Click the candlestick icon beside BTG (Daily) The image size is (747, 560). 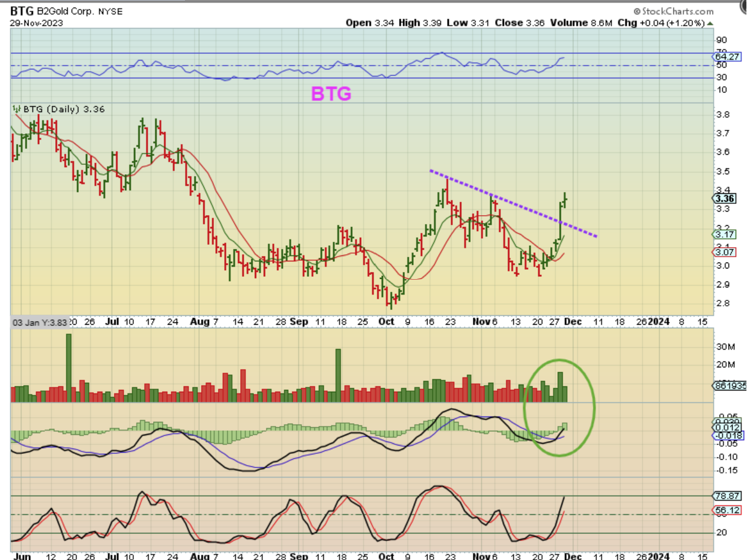(x=16, y=109)
